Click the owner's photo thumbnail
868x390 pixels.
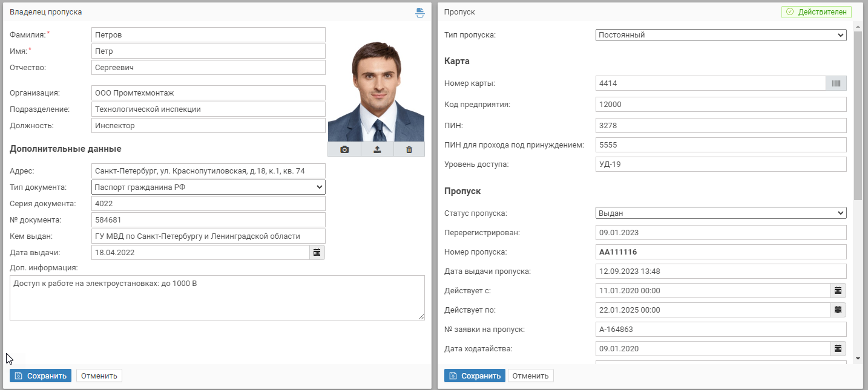[376, 91]
